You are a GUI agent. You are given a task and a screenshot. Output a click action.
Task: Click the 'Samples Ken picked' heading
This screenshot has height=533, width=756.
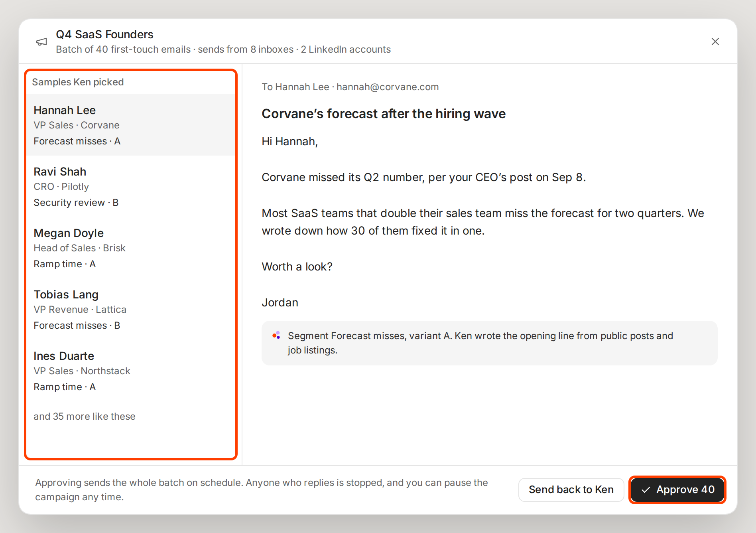point(78,82)
